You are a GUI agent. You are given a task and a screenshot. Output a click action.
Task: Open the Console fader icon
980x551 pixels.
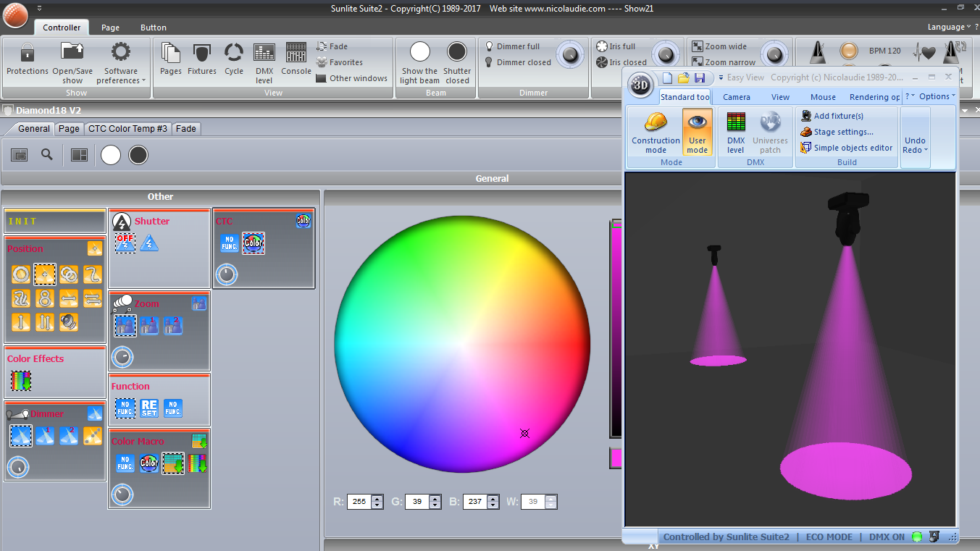click(296, 54)
